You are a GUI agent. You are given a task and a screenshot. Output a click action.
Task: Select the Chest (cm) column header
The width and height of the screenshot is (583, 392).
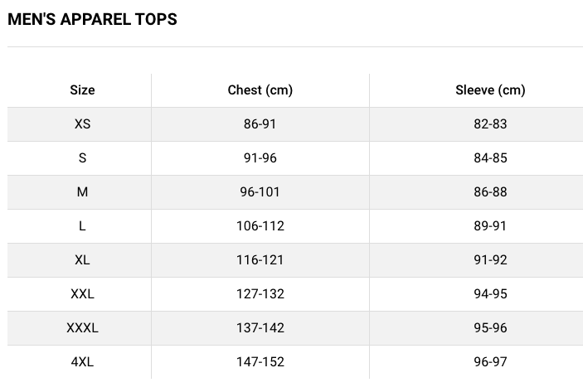260,90
